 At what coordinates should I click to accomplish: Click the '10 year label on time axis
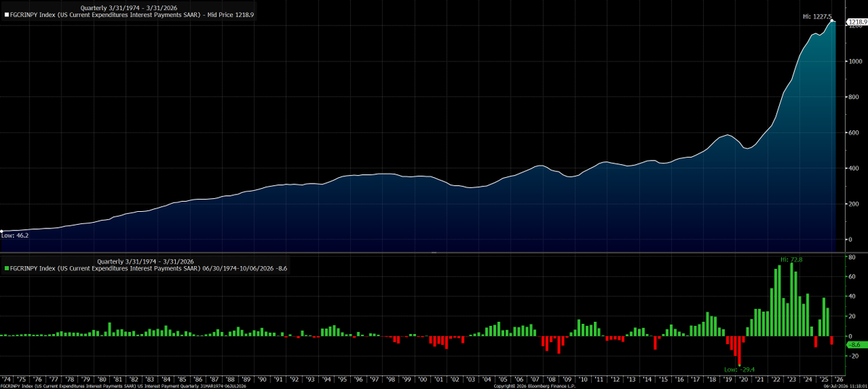coord(584,379)
